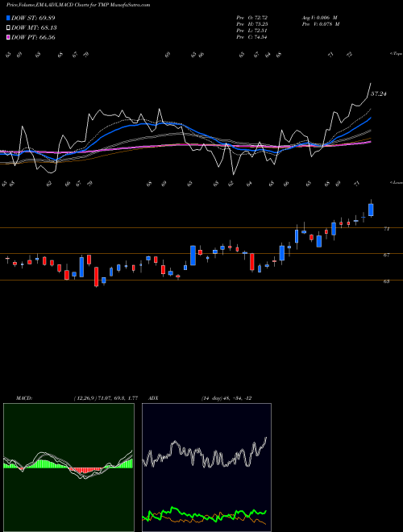Image resolution: width=403 pixels, height=532 pixels.
Task: Click the last tall blue candlestick
Action: click(x=371, y=210)
